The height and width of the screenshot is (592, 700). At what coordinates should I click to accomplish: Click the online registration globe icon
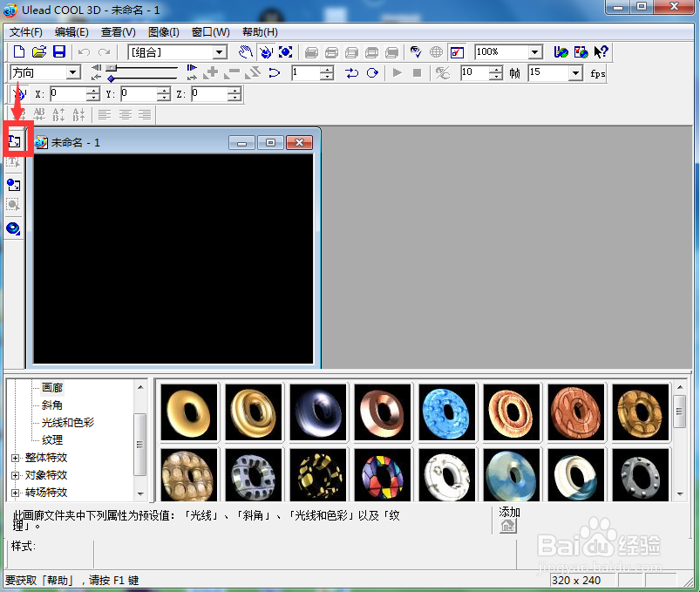click(x=581, y=52)
